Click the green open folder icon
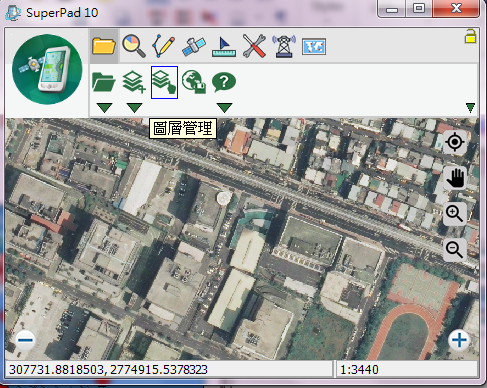Viewport: 487px width, 388px height. [104, 82]
